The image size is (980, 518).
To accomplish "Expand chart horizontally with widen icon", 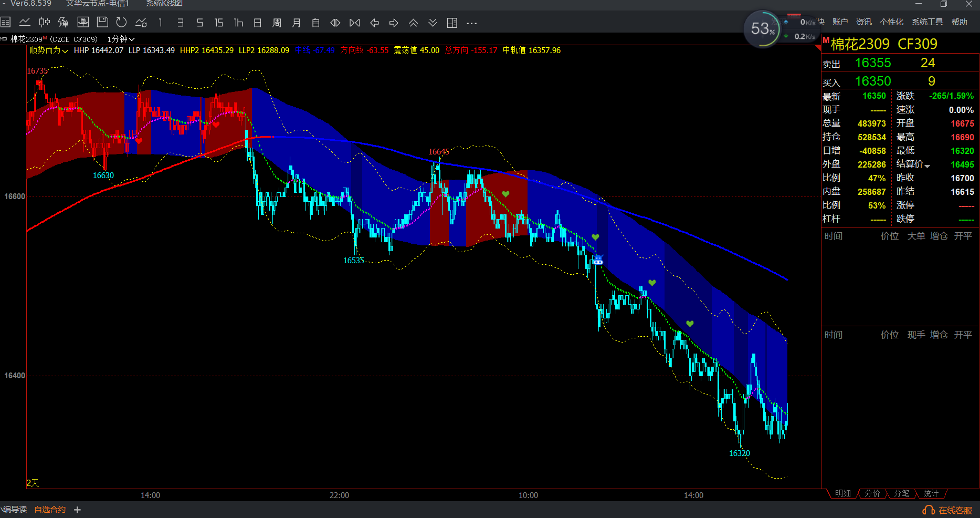I will 335,23.
